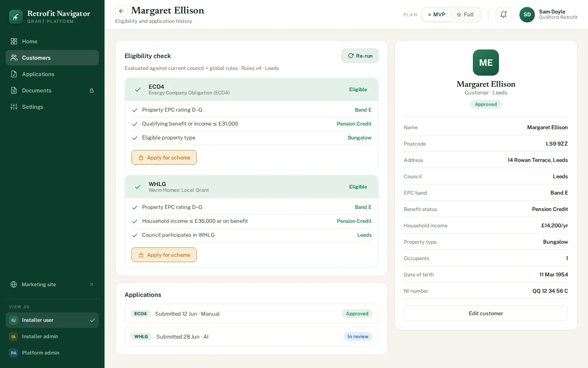Click the Customers people icon
The width and height of the screenshot is (588, 368).
pos(14,58)
